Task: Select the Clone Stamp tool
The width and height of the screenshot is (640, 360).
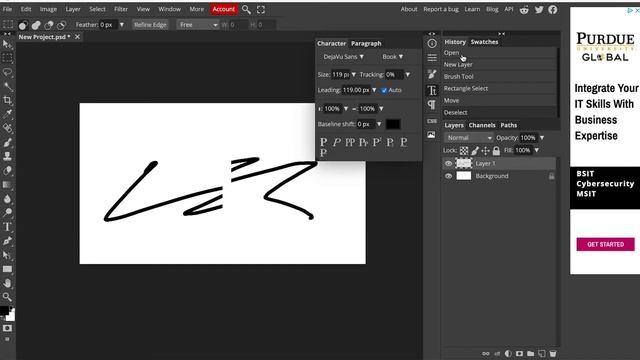Action: (x=7, y=156)
